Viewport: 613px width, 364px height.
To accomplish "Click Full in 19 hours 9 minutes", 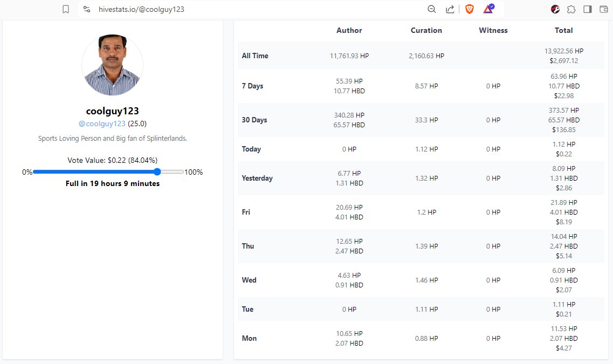I will pyautogui.click(x=113, y=183).
